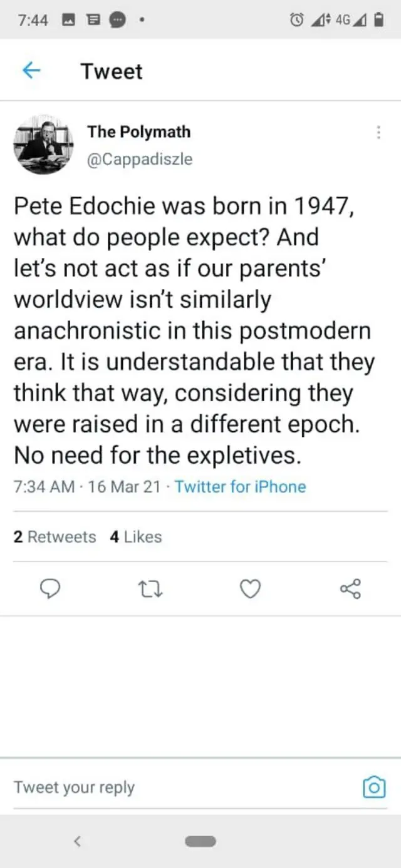Tap the battery icon in status bar
Viewport: 401px width, 868px height.
click(378, 20)
